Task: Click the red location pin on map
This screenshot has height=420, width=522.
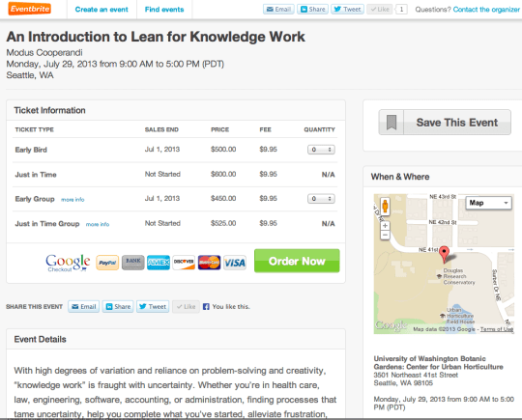Action: [x=444, y=254]
